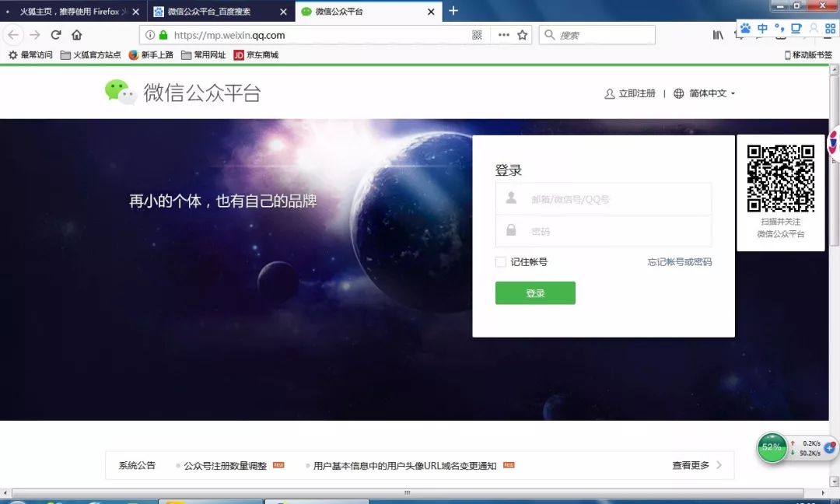Toggle punctuation mode on the IME bar
This screenshot has width=840, height=504.
779,27
